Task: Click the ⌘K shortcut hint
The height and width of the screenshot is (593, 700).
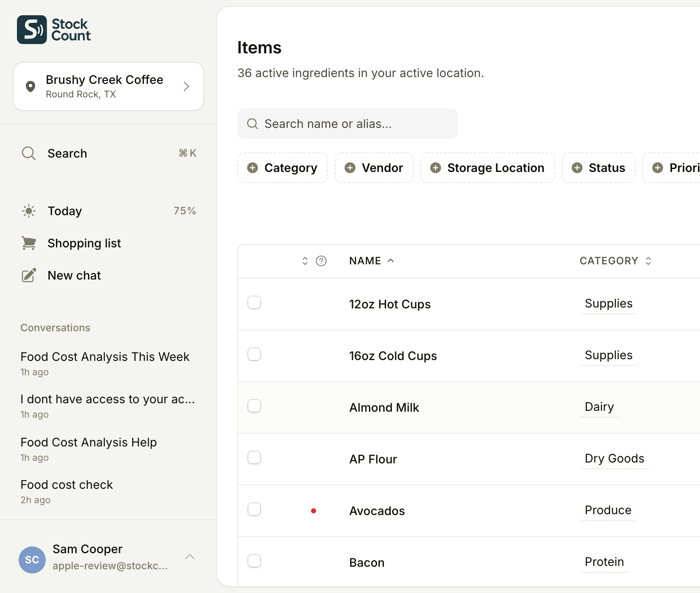Action: [x=187, y=153]
